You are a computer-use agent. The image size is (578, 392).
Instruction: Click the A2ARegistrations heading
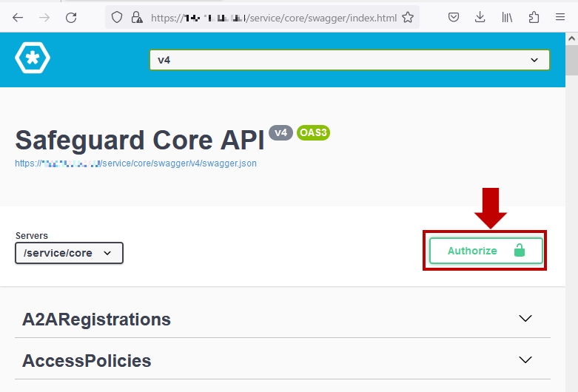tap(96, 320)
